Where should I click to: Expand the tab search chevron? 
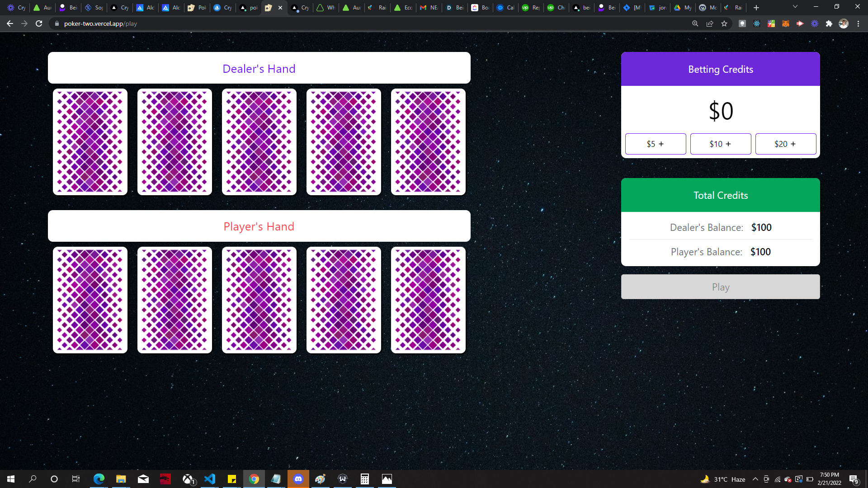tap(795, 7)
